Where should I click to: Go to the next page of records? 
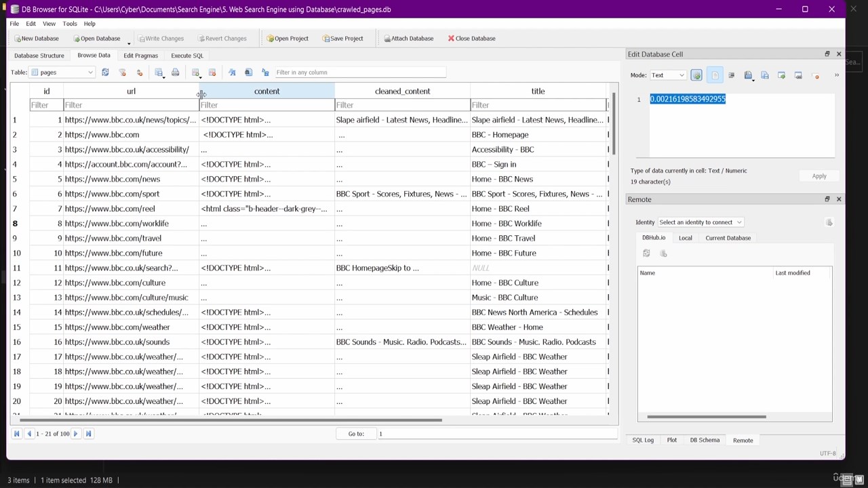coord(76,434)
